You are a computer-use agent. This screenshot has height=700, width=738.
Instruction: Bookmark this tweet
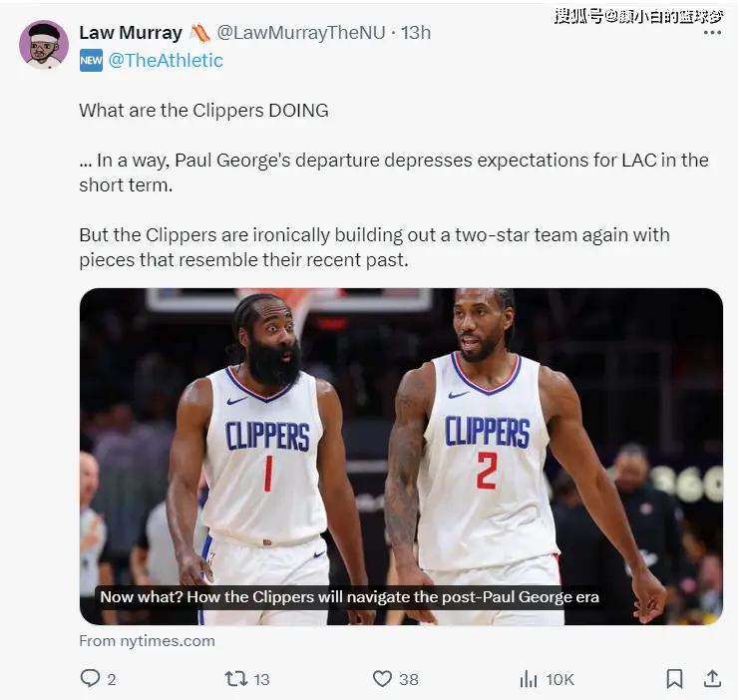coord(674,678)
